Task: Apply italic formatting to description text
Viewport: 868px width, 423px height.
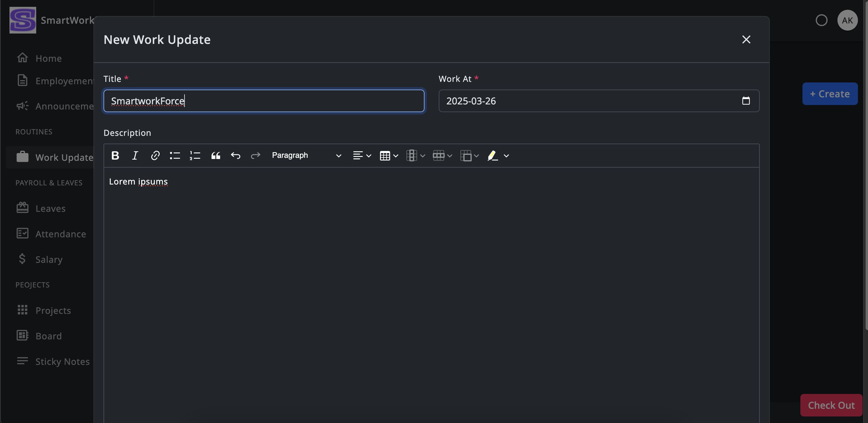Action: point(135,155)
